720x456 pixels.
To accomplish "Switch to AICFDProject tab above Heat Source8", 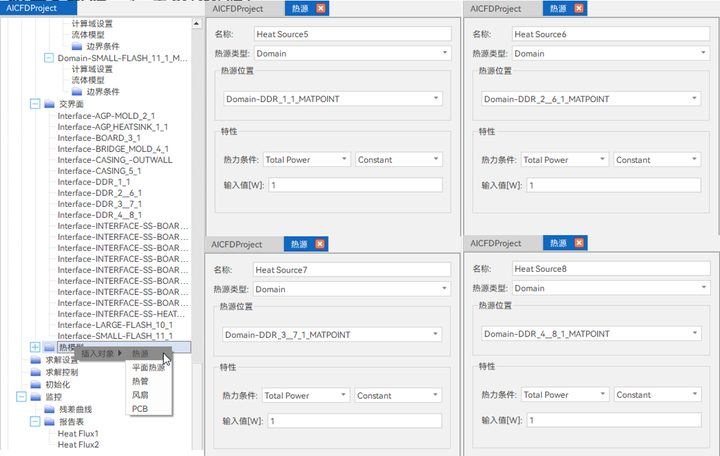I will pos(496,243).
